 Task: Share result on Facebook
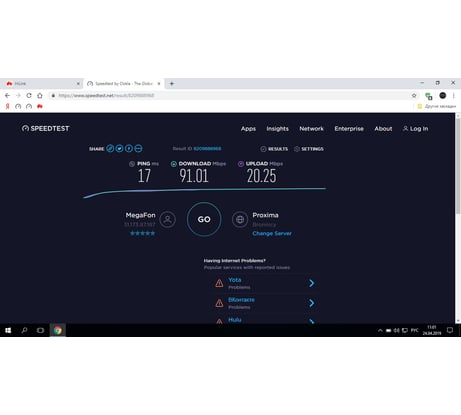coord(129,149)
